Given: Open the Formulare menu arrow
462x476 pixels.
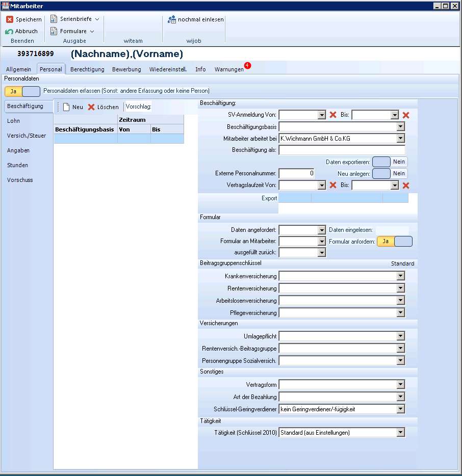Looking at the screenshot, I should pyautogui.click(x=92, y=31).
